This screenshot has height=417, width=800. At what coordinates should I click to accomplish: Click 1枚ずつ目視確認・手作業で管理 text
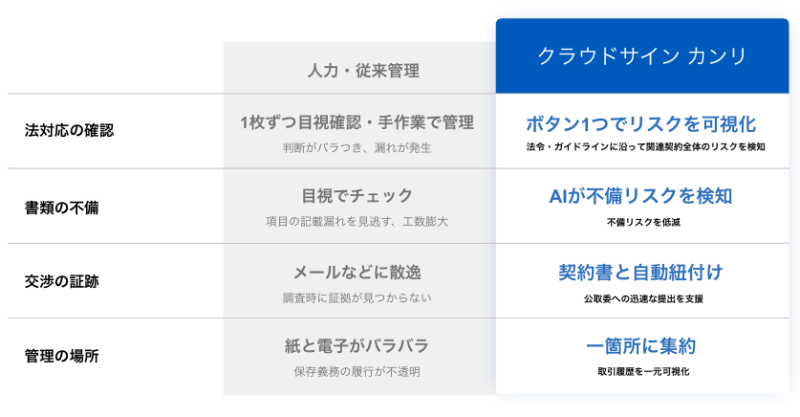tap(357, 122)
